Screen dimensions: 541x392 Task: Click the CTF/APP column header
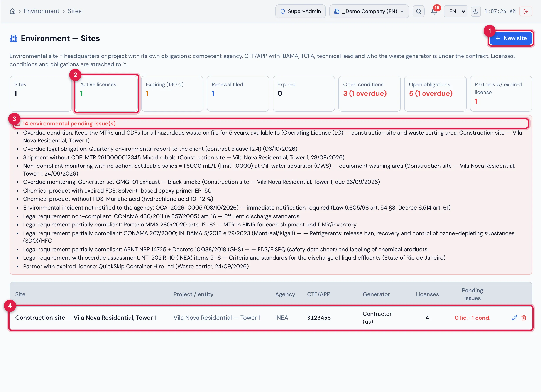pos(318,294)
